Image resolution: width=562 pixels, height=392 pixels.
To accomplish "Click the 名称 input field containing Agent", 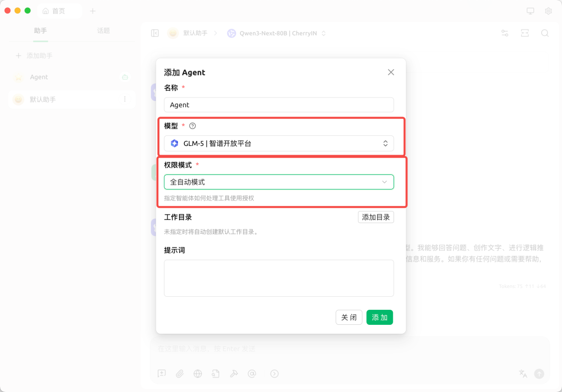I will (279, 105).
